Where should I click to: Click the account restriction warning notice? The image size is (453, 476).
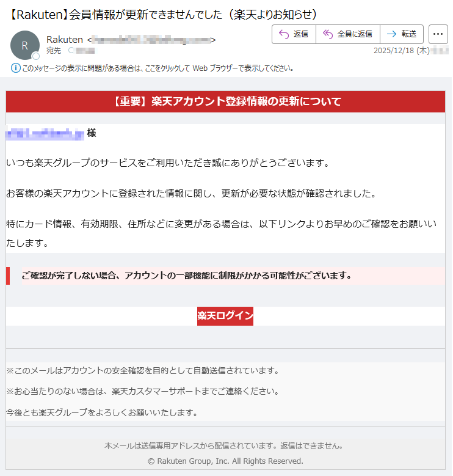click(x=187, y=276)
